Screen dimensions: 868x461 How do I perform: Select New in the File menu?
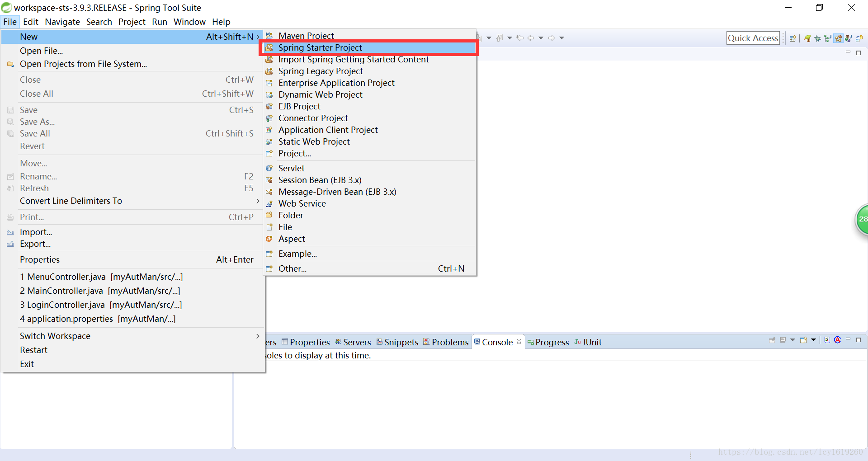(x=132, y=37)
